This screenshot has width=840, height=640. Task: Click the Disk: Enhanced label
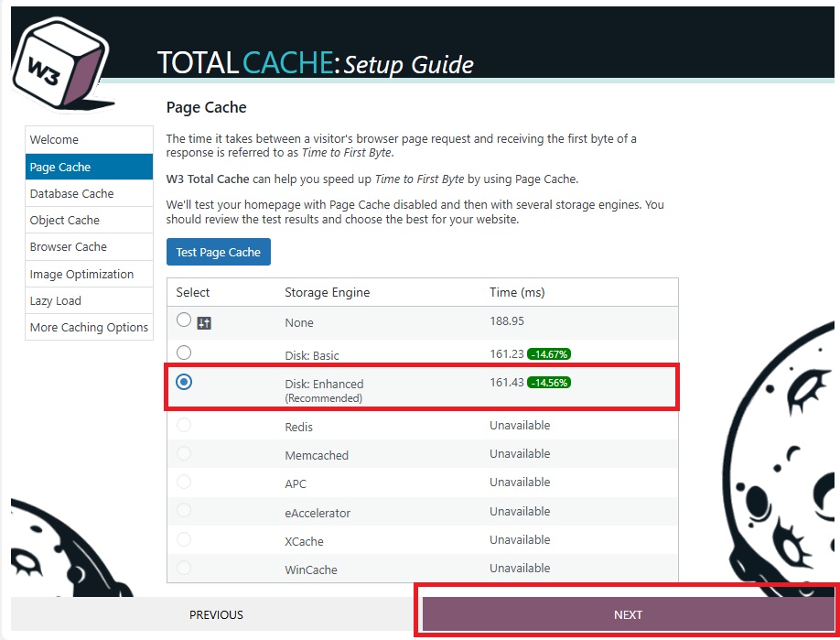coord(324,385)
